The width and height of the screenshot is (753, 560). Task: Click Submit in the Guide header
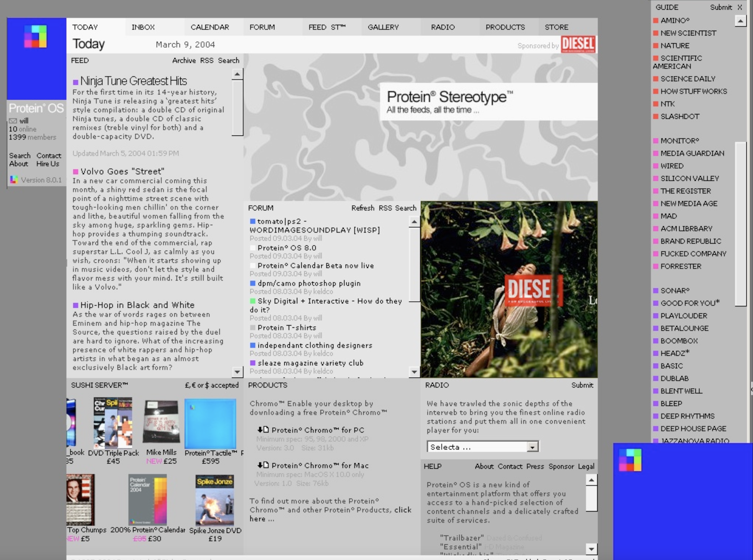pyautogui.click(x=721, y=7)
